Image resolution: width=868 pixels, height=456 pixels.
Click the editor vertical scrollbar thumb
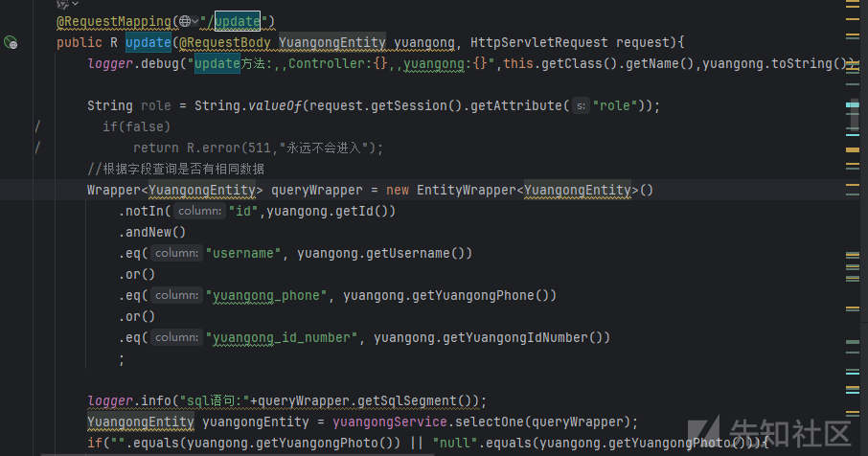pos(853,116)
